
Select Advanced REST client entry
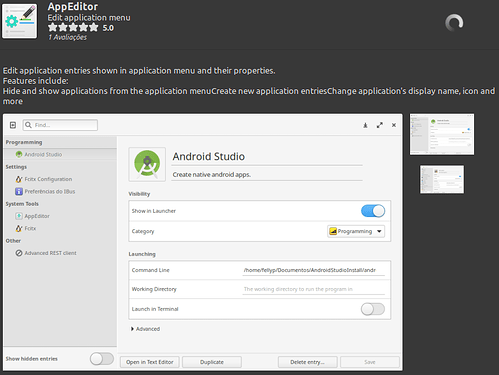pyautogui.click(x=46, y=253)
